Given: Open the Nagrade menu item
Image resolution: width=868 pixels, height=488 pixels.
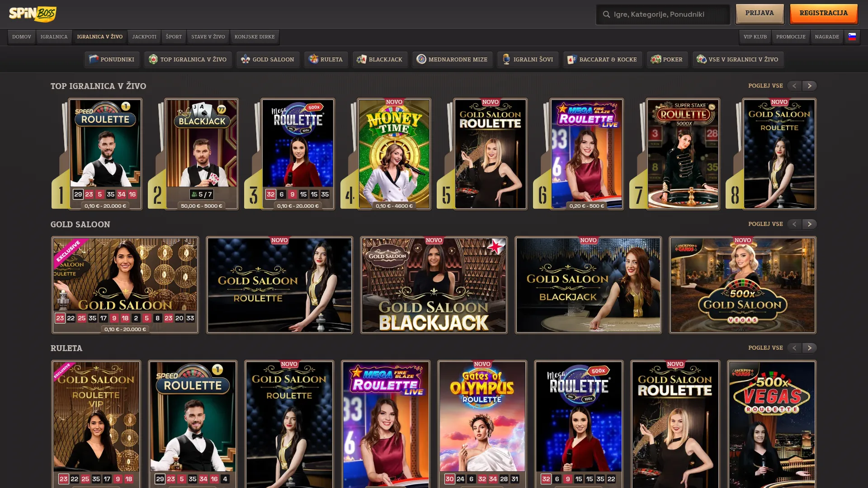Looking at the screenshot, I should pyautogui.click(x=827, y=37).
